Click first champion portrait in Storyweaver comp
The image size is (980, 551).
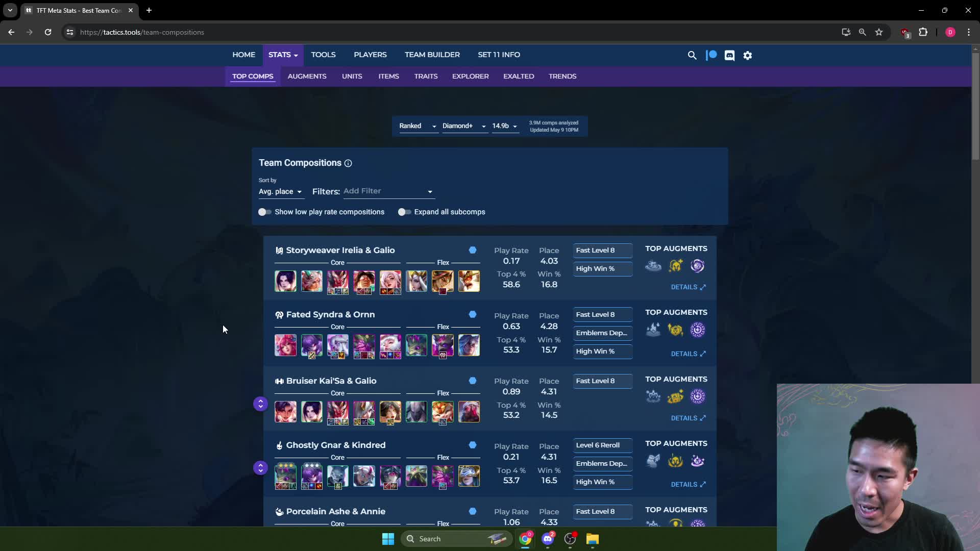[x=285, y=281]
